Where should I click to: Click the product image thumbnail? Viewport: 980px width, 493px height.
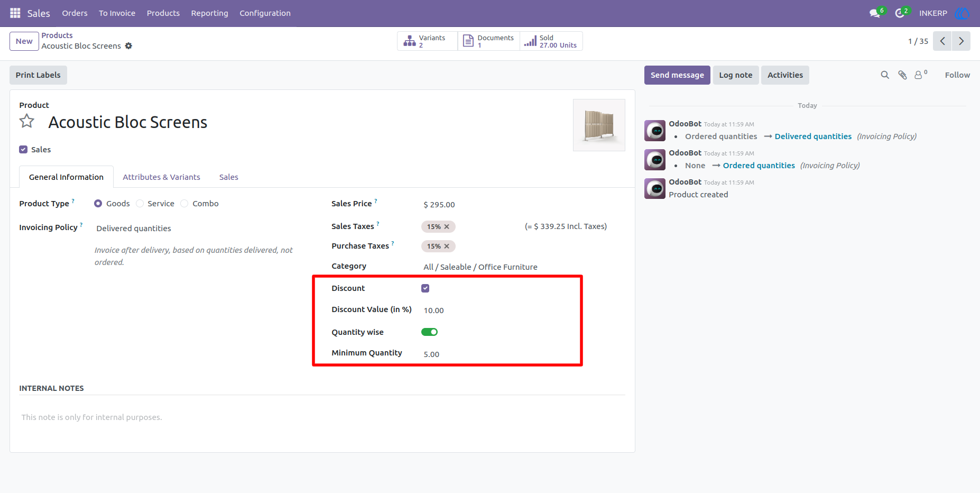point(599,125)
